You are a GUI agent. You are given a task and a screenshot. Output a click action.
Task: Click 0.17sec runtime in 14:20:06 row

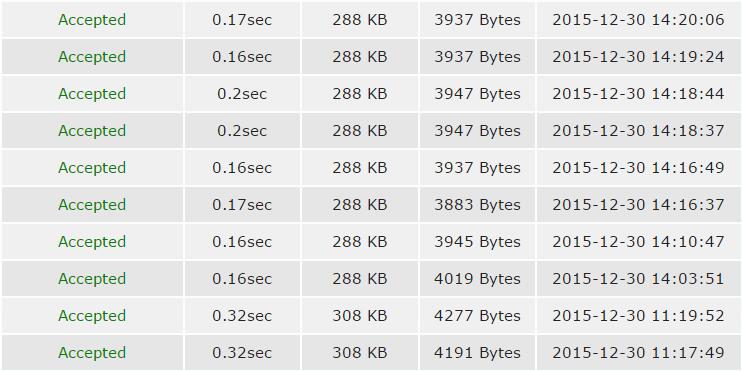click(x=242, y=20)
